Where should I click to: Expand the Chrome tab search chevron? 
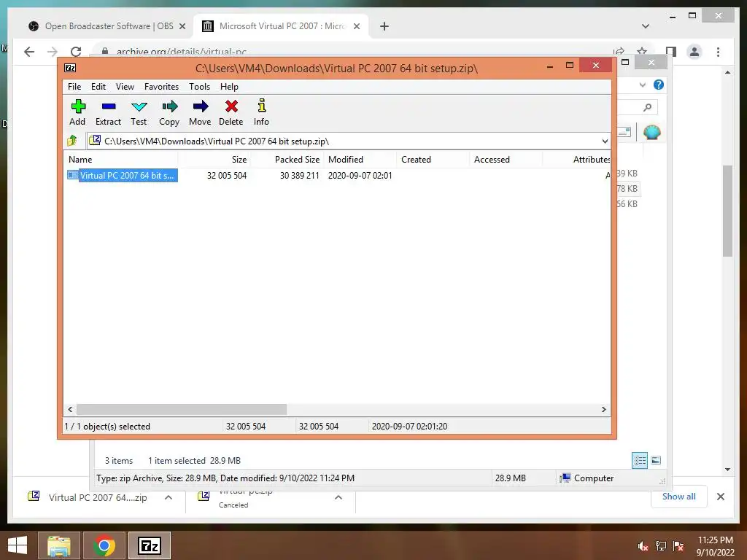pos(646,26)
